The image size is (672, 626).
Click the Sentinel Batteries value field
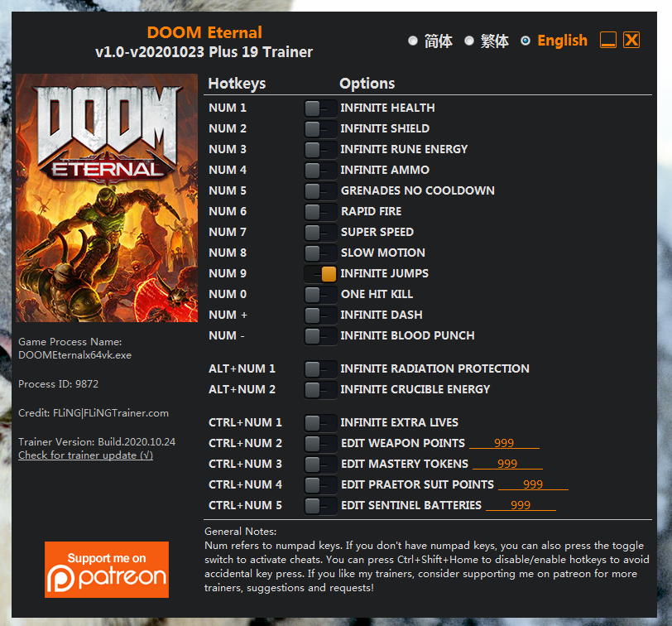pos(521,505)
